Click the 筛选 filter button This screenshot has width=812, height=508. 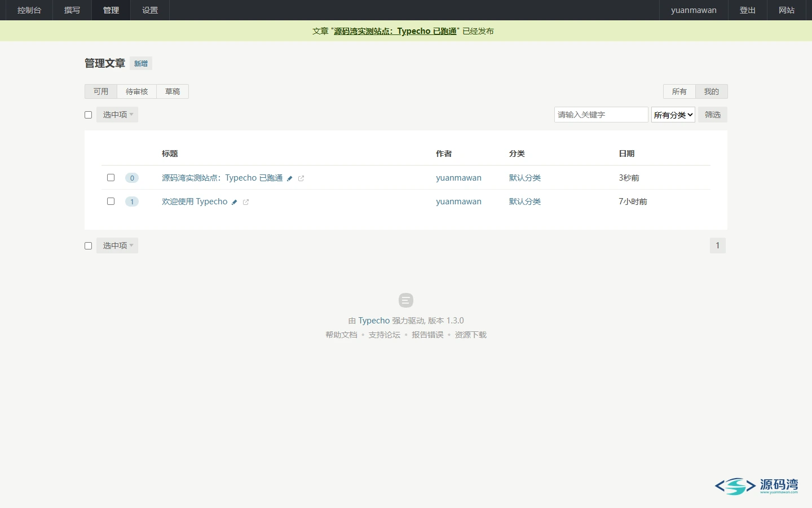(x=713, y=115)
